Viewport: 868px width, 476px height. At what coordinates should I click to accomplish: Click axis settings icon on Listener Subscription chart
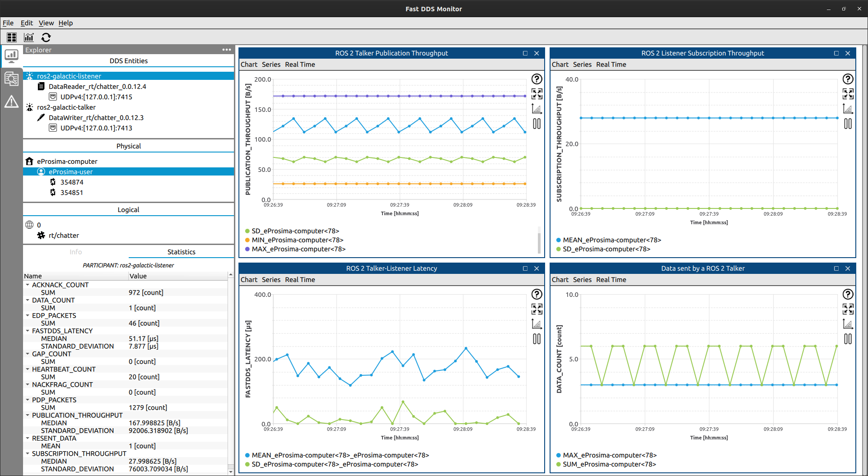point(848,109)
